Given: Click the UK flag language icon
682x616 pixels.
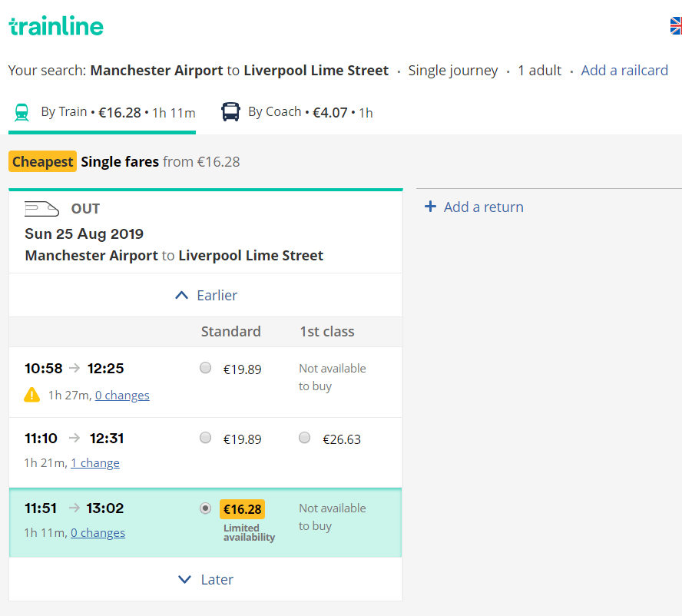Looking at the screenshot, I should [x=676, y=25].
